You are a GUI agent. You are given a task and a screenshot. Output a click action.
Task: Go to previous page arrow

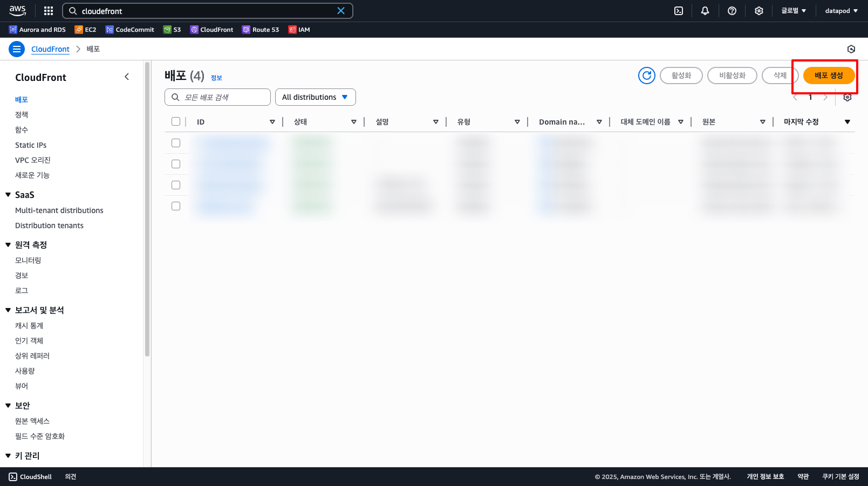tap(795, 97)
